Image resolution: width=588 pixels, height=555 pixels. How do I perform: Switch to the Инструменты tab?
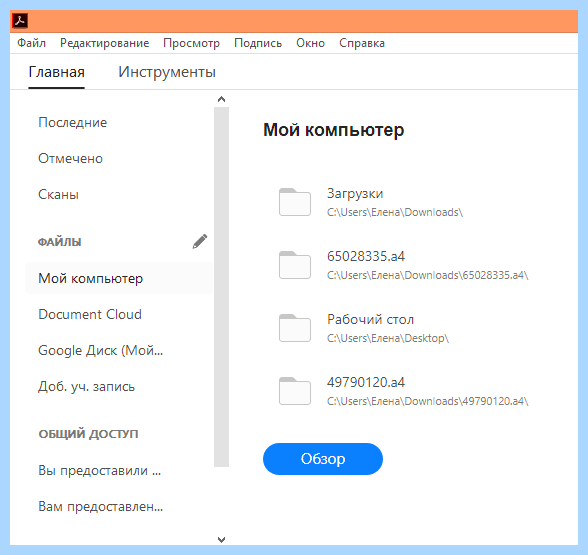tap(167, 72)
